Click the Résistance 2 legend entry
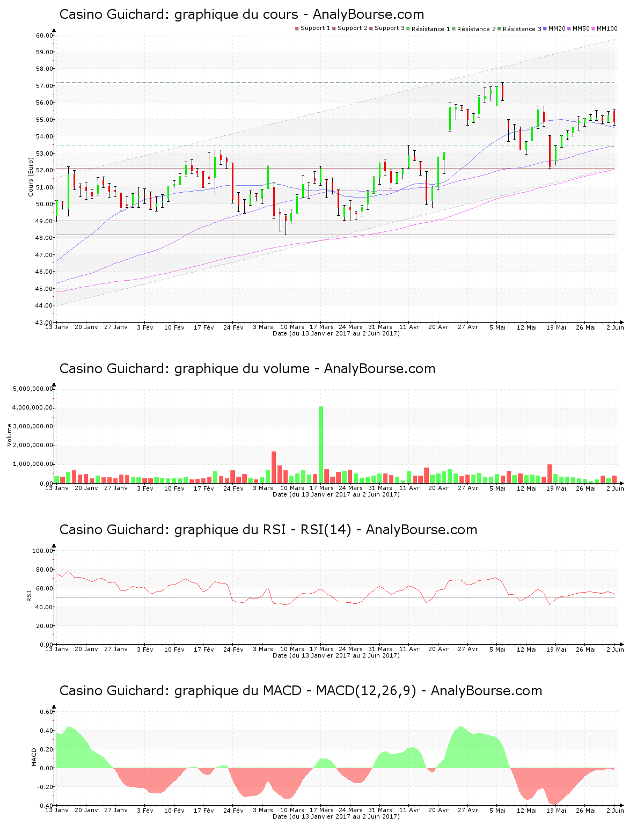 (474, 28)
